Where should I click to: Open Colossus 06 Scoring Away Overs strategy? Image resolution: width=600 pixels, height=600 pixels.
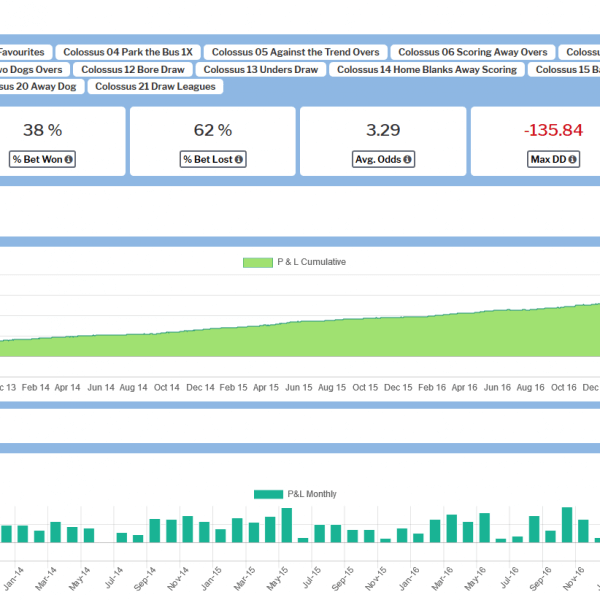pos(473,52)
